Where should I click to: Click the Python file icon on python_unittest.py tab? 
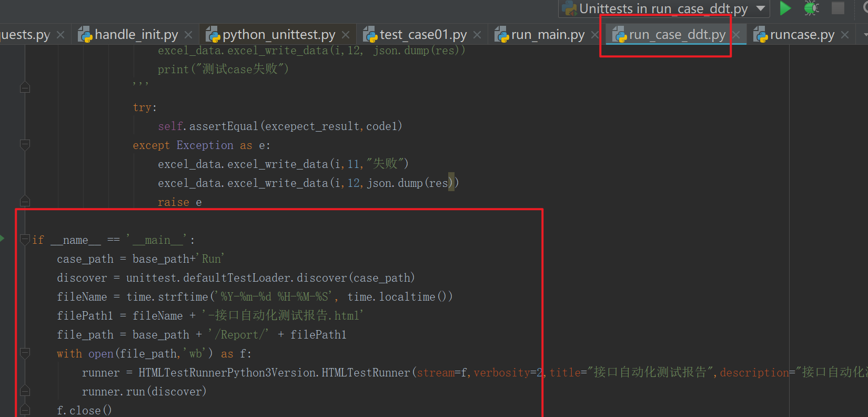click(213, 35)
